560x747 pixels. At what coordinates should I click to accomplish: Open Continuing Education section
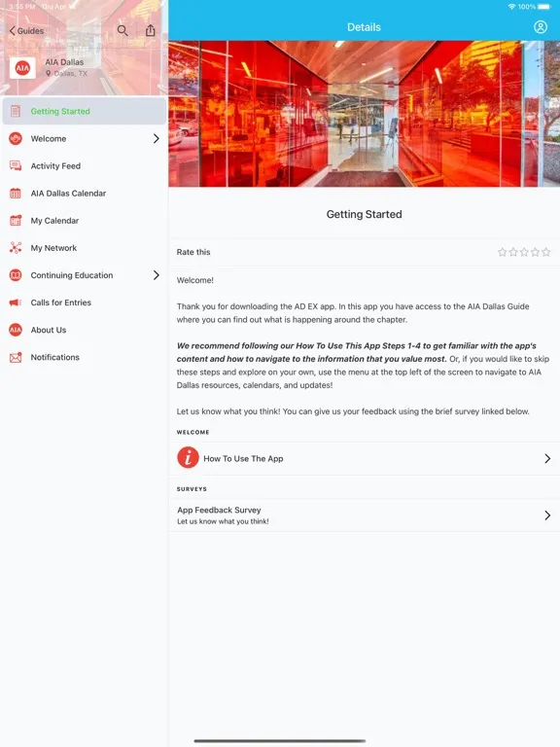coord(85,275)
